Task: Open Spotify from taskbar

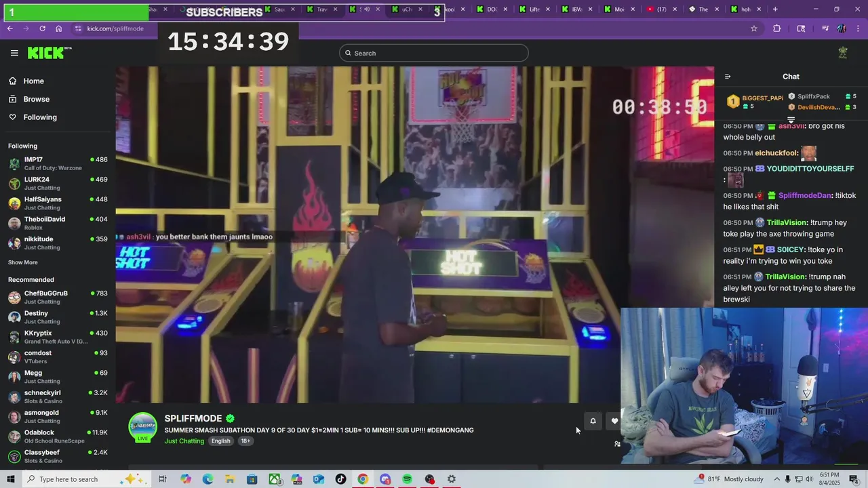Action: (x=407, y=479)
